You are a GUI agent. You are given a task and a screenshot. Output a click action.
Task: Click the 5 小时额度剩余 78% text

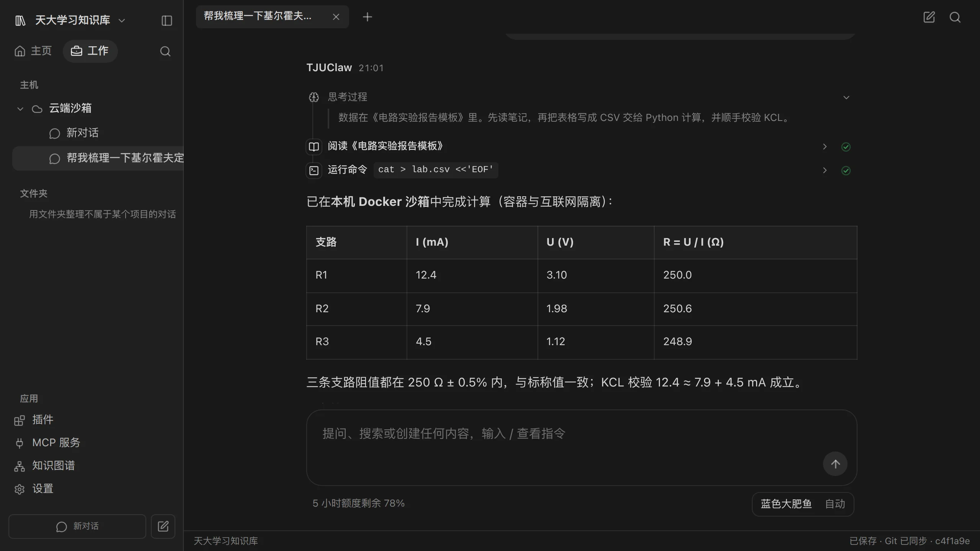tap(359, 503)
